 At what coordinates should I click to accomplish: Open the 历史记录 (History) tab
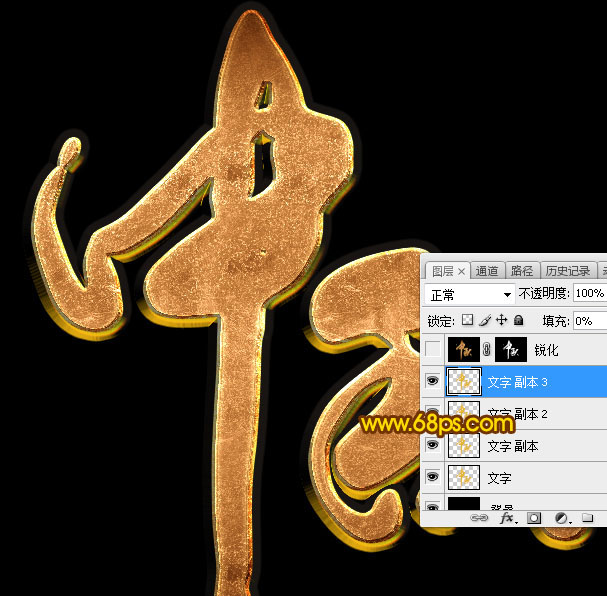click(x=568, y=271)
